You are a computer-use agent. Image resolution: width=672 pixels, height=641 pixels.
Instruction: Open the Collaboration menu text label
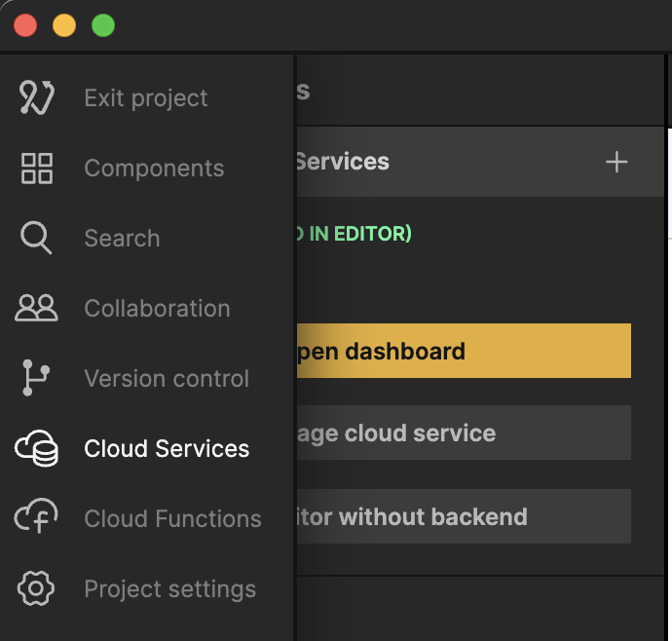[157, 309]
